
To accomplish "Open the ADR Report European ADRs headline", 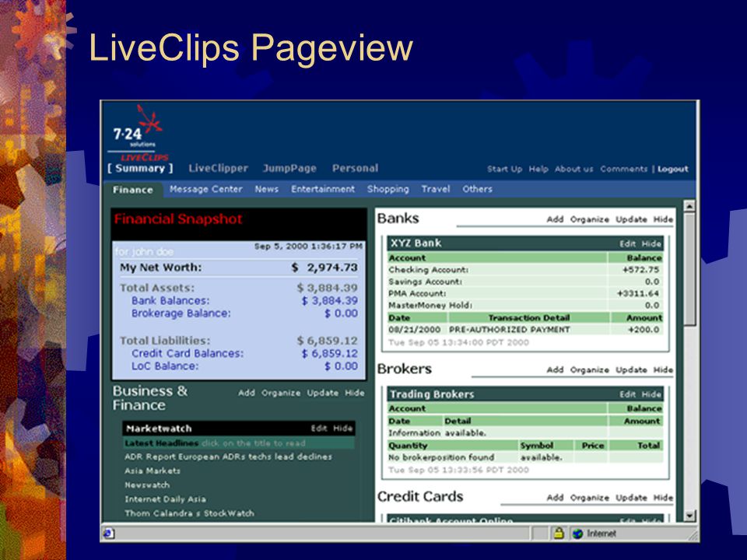I will click(x=228, y=457).
